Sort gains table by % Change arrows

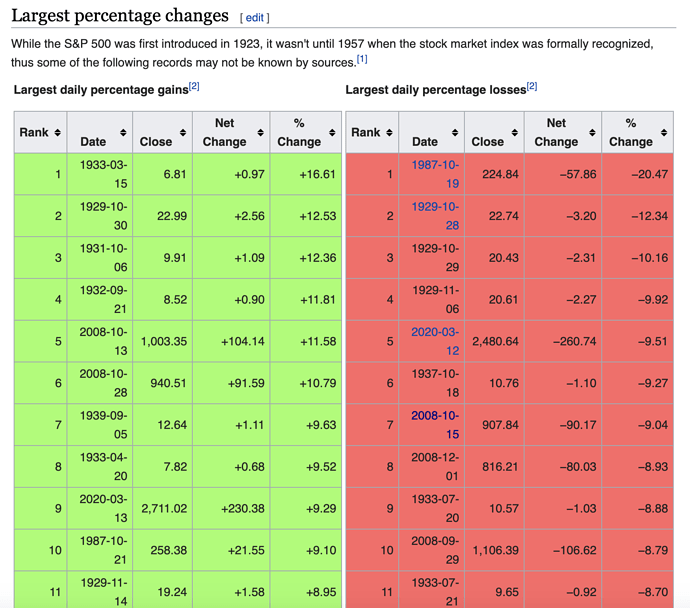tap(332, 132)
